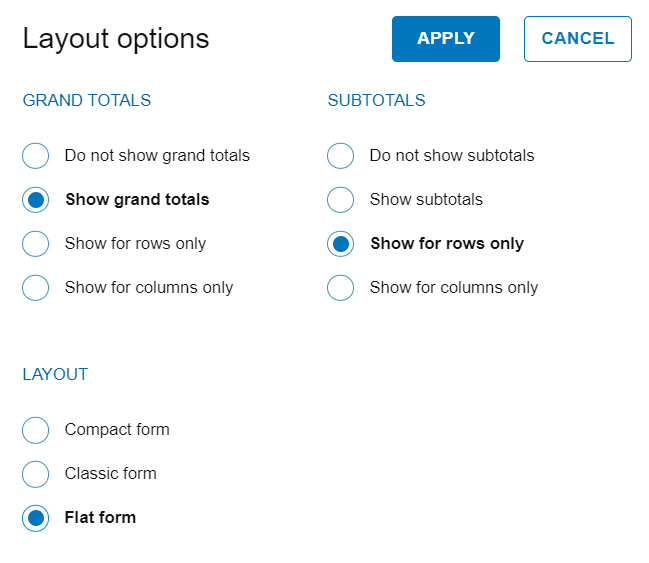Viewport: 649px width, 563px height.
Task: Select 'Do not show subtotals' radio button
Action: (x=340, y=156)
